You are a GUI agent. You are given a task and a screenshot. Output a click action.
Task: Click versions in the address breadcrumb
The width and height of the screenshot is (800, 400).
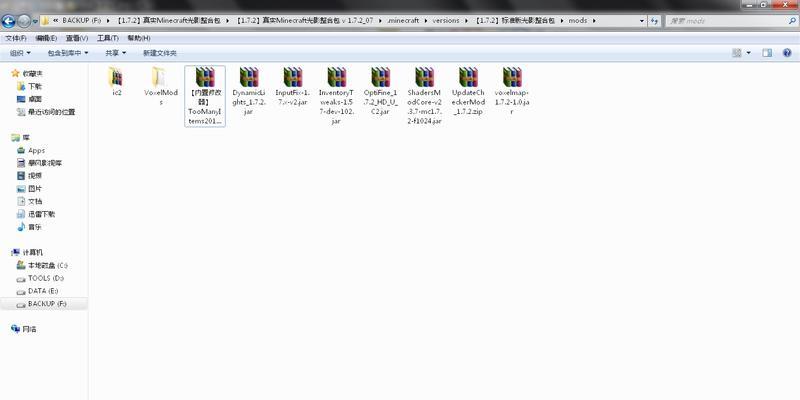(x=445, y=21)
